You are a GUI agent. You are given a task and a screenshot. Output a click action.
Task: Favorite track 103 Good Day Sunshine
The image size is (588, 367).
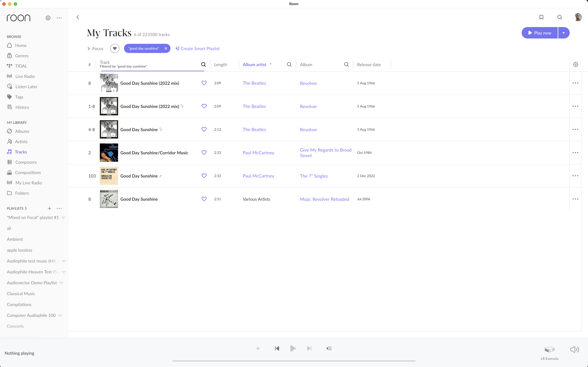(x=204, y=176)
